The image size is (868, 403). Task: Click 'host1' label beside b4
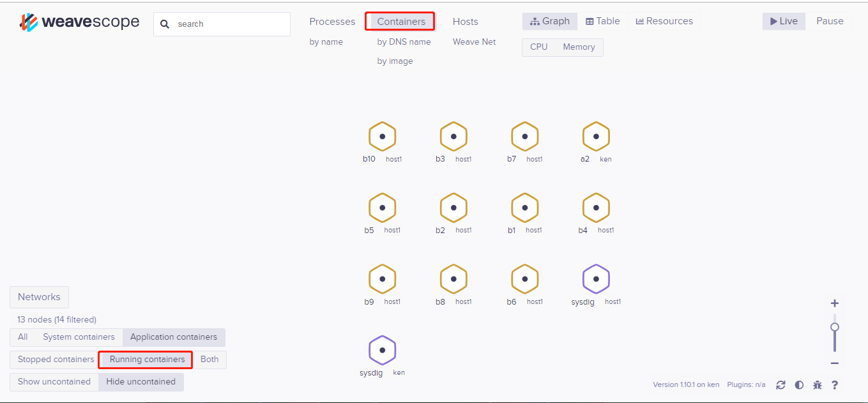pyautogui.click(x=605, y=230)
